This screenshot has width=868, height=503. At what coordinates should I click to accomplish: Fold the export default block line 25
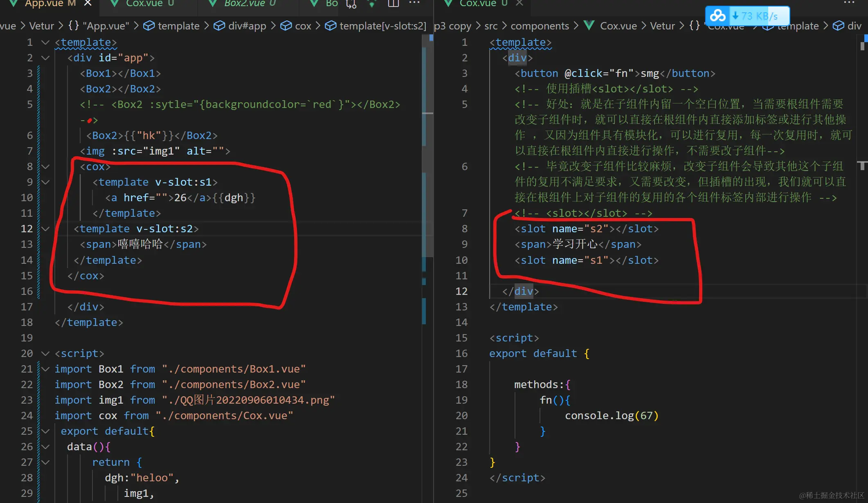click(45, 431)
